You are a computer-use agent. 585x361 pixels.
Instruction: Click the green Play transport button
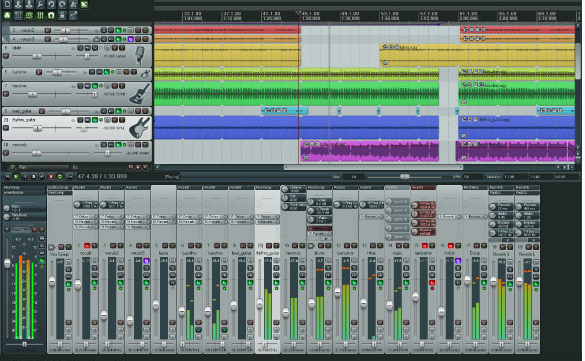click(16, 176)
